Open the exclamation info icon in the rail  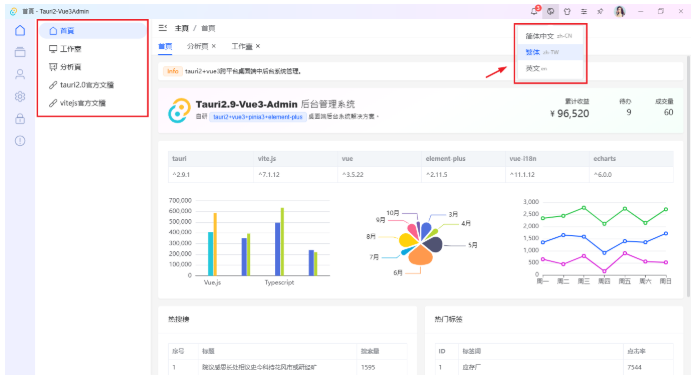(x=20, y=141)
